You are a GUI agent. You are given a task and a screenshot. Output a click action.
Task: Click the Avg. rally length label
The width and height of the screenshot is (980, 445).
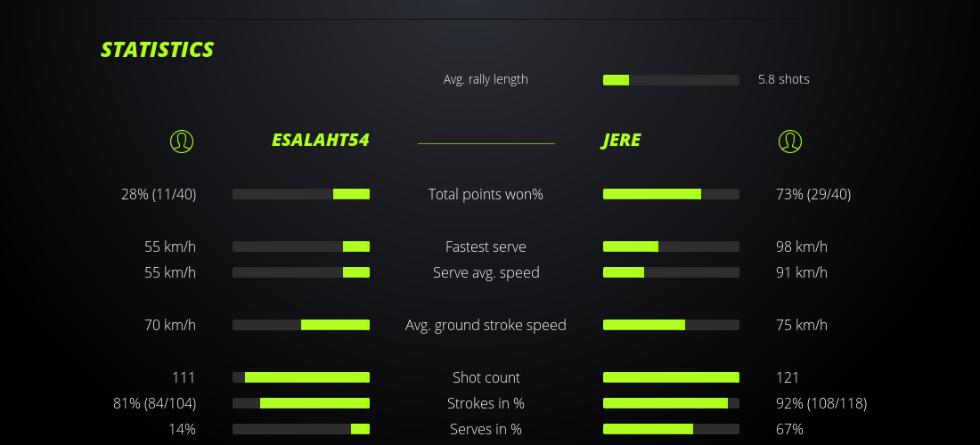point(486,79)
